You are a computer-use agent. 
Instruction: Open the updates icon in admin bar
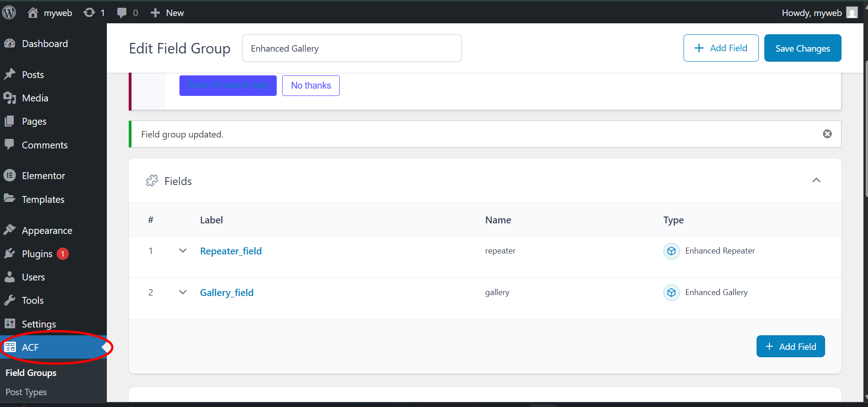tap(89, 12)
